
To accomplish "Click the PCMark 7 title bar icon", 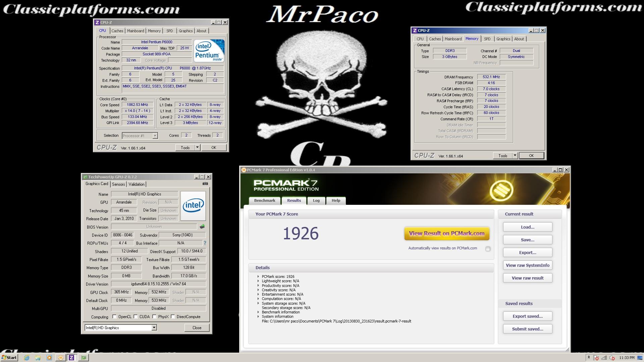I will [244, 170].
